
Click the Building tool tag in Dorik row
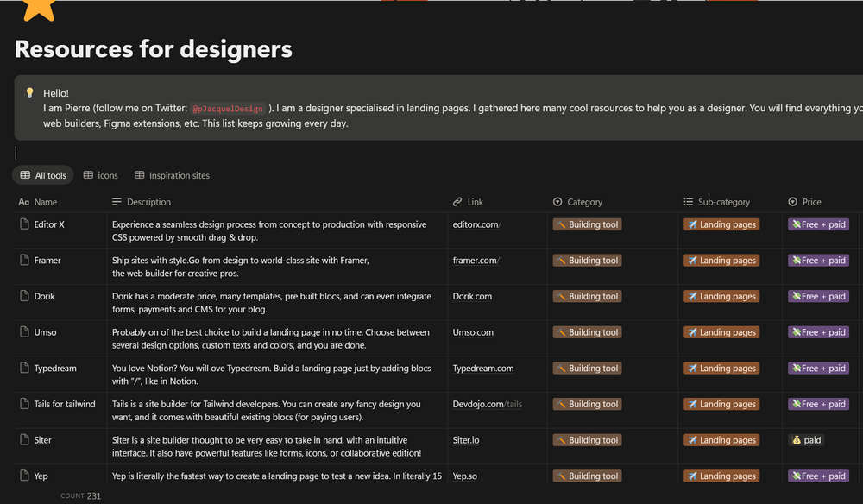(x=587, y=296)
